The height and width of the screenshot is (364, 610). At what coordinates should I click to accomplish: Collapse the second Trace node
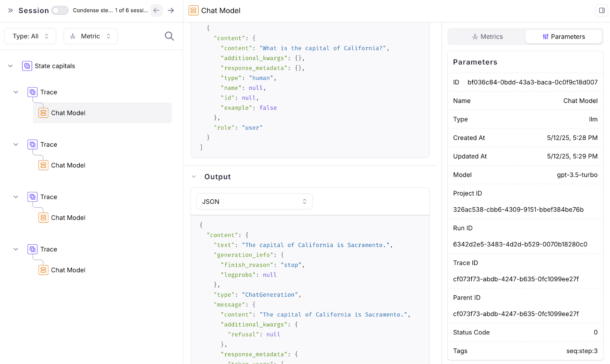(16, 144)
